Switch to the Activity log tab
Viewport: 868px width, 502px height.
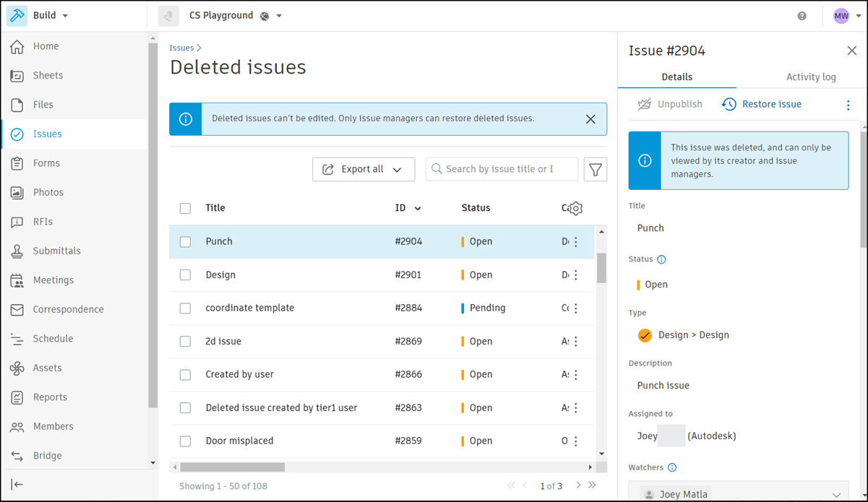click(x=811, y=77)
